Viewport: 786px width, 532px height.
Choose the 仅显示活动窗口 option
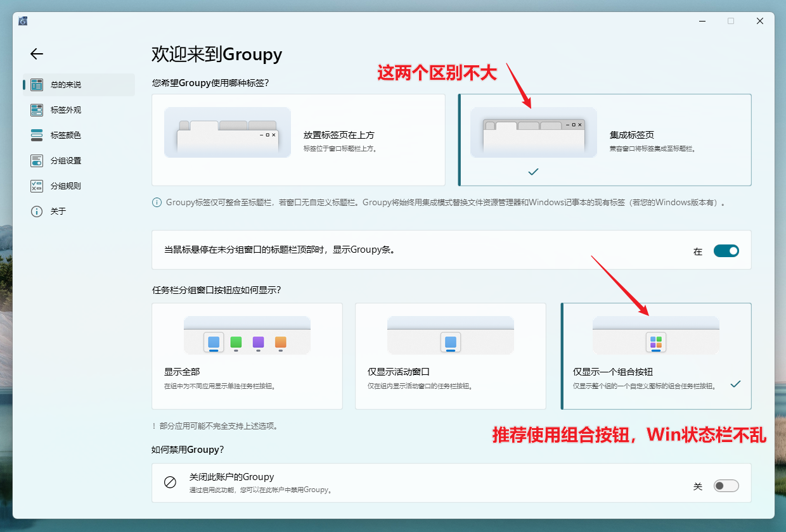click(x=450, y=356)
